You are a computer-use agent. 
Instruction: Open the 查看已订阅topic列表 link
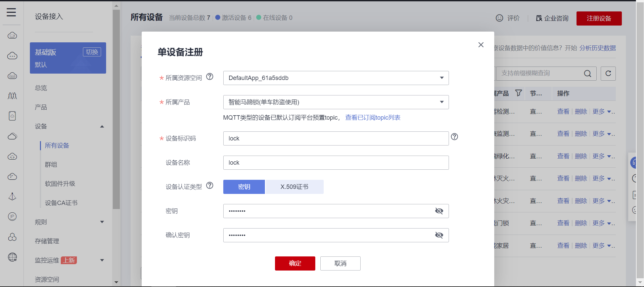[373, 118]
